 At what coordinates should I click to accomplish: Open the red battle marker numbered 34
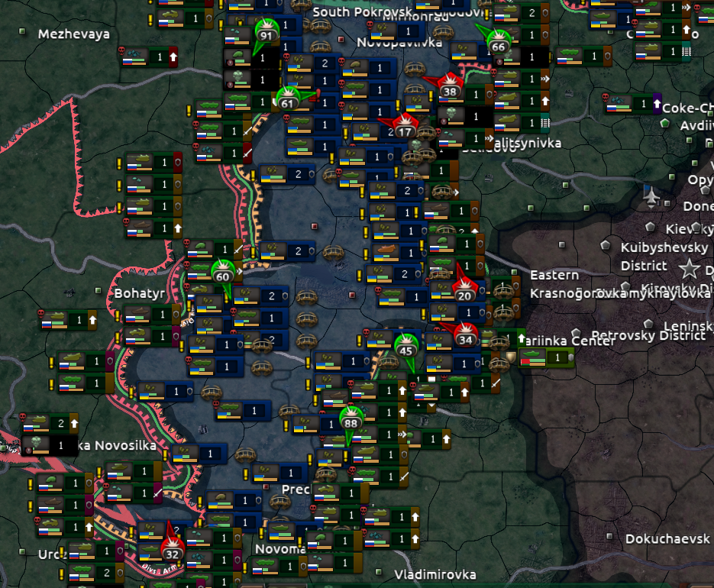coord(465,337)
